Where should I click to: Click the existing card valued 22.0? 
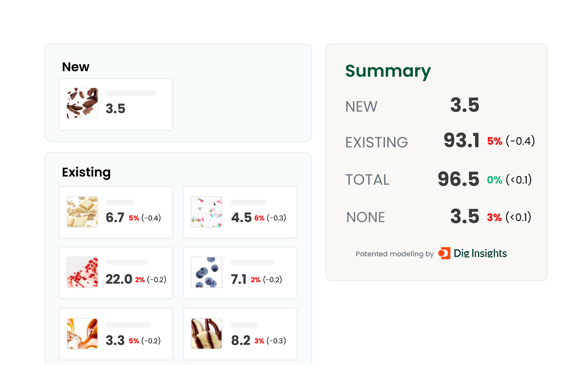click(x=116, y=273)
